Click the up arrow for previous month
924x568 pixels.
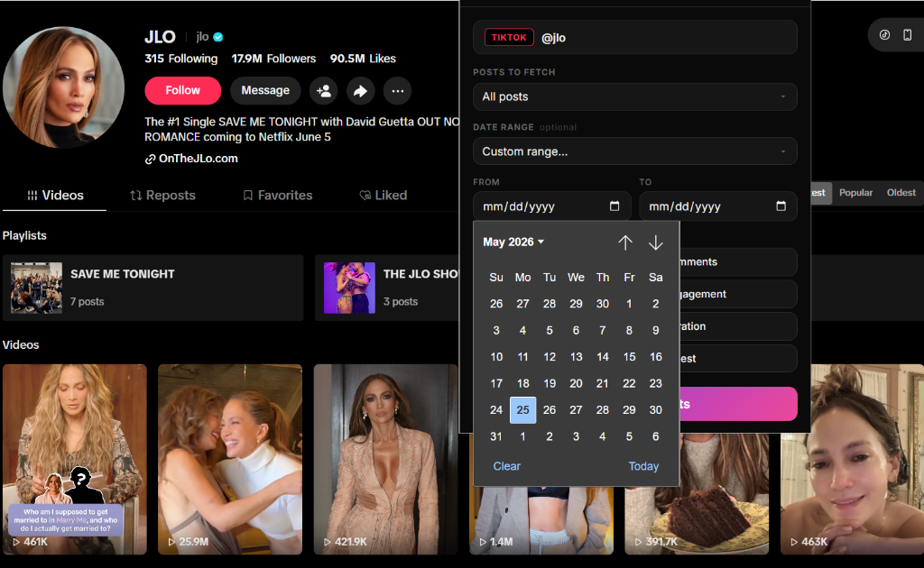tap(625, 243)
